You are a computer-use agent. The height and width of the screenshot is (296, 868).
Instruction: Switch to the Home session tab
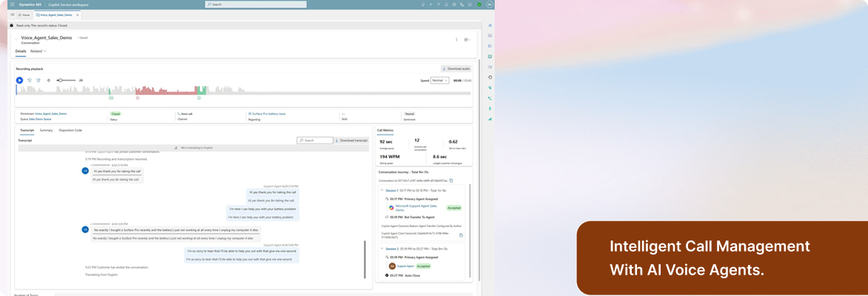coord(24,15)
